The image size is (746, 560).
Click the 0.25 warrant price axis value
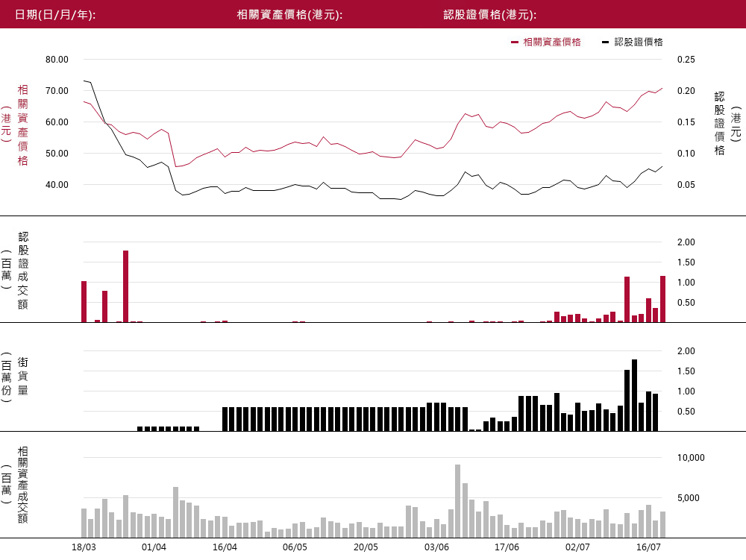click(686, 60)
